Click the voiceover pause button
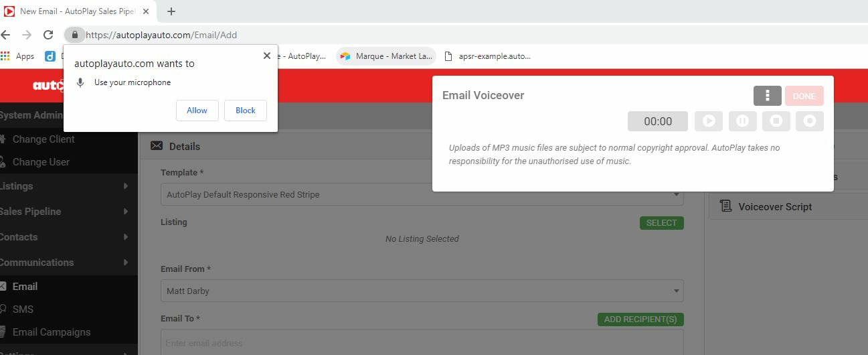This screenshot has height=355, width=868. (x=742, y=121)
